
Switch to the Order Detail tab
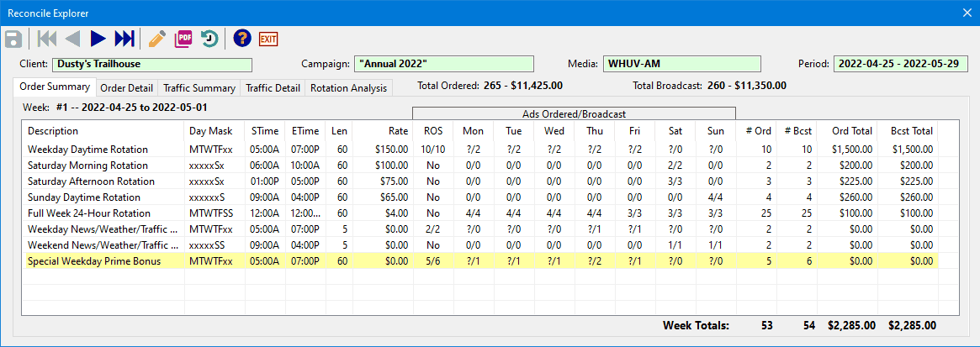[x=126, y=88]
